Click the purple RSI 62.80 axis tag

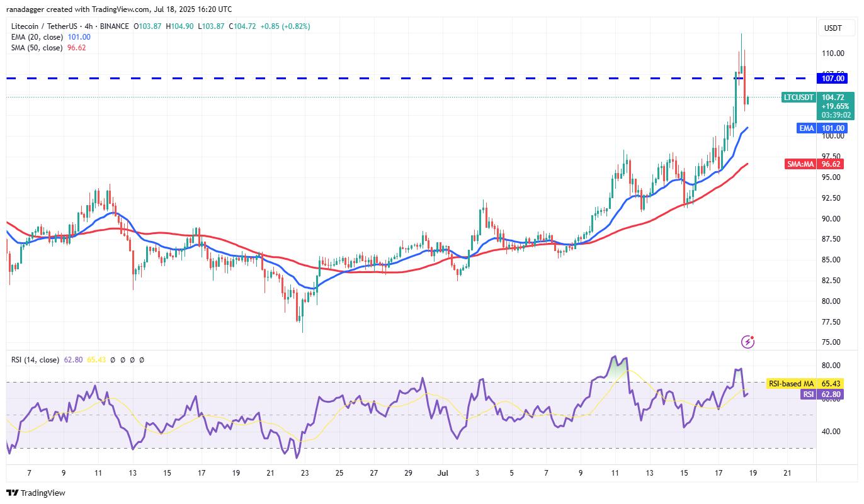coord(807,395)
